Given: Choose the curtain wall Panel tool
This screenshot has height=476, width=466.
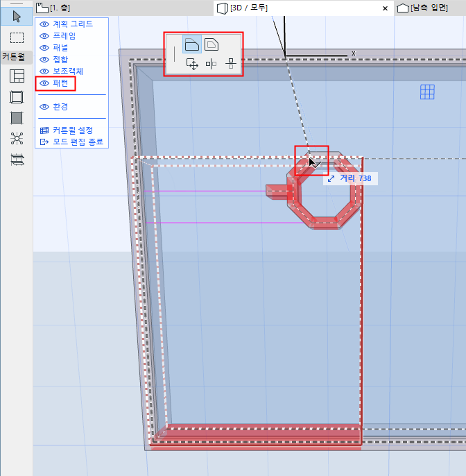Looking at the screenshot, I should [17, 118].
